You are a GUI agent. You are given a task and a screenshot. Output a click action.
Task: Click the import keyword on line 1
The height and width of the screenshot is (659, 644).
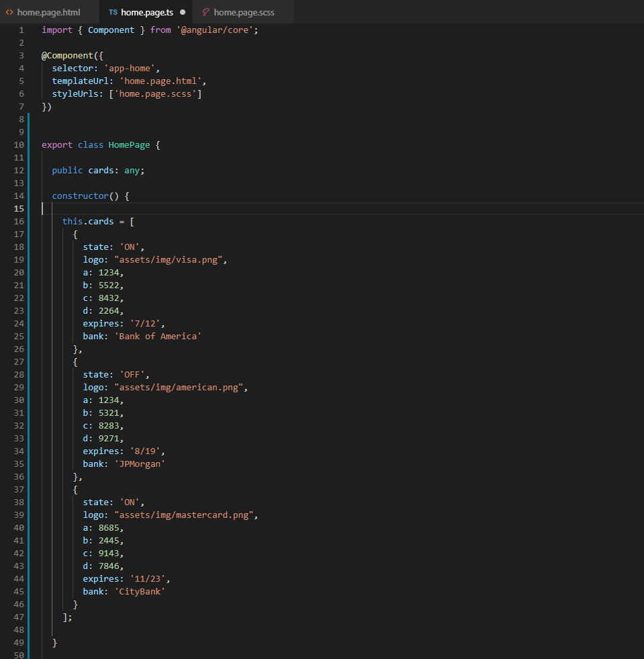(x=56, y=30)
